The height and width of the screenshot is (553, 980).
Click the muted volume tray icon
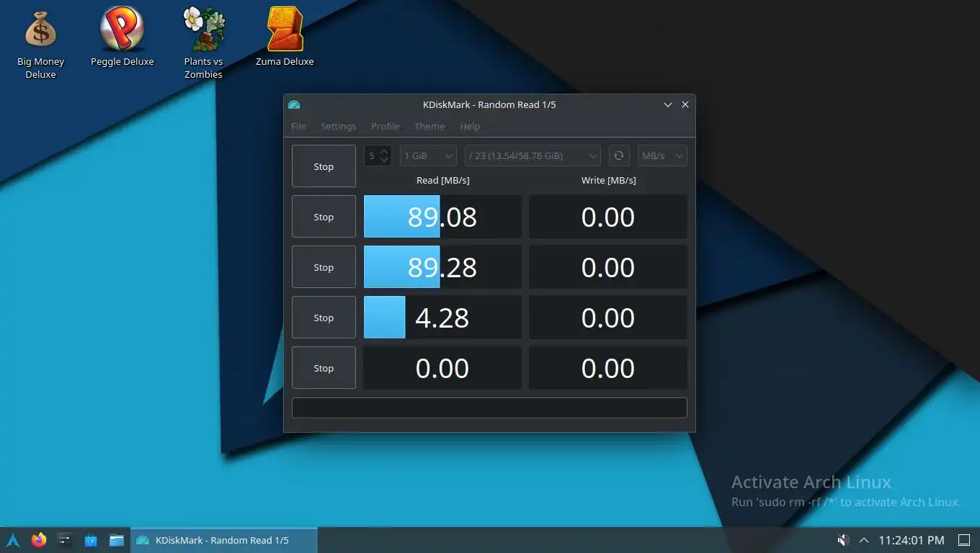click(x=842, y=540)
